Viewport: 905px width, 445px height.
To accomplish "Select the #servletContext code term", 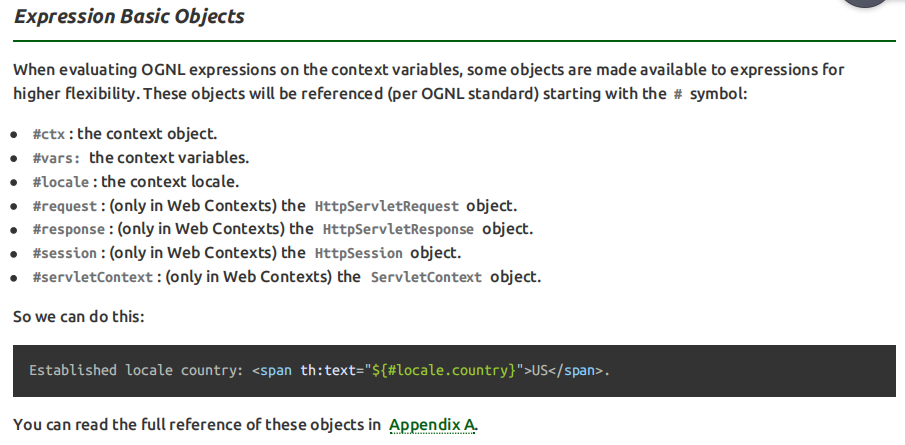I will (93, 278).
